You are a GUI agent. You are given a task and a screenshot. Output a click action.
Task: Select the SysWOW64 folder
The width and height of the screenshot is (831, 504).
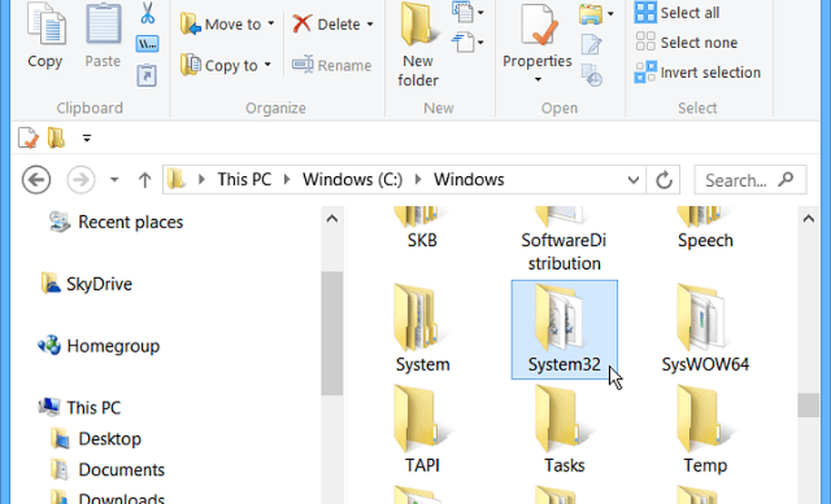[706, 330]
